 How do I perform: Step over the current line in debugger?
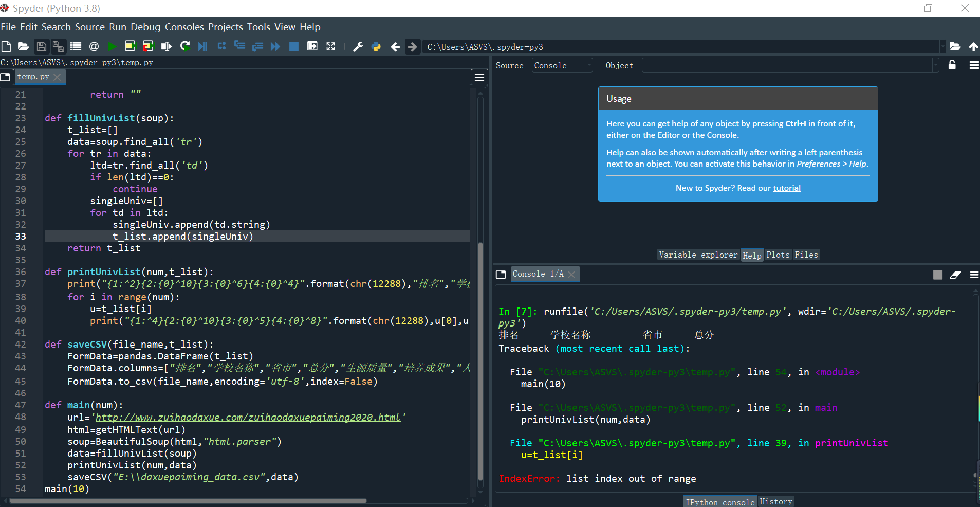(x=221, y=47)
